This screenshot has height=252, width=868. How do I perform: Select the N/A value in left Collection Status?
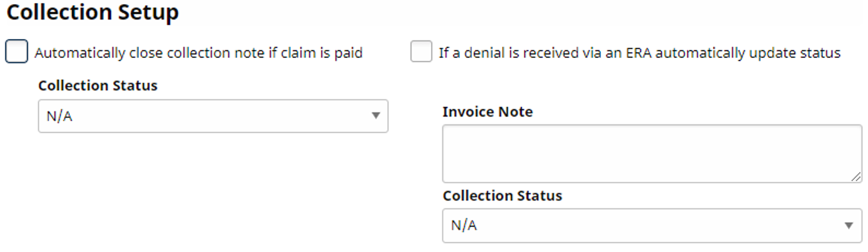tap(60, 117)
